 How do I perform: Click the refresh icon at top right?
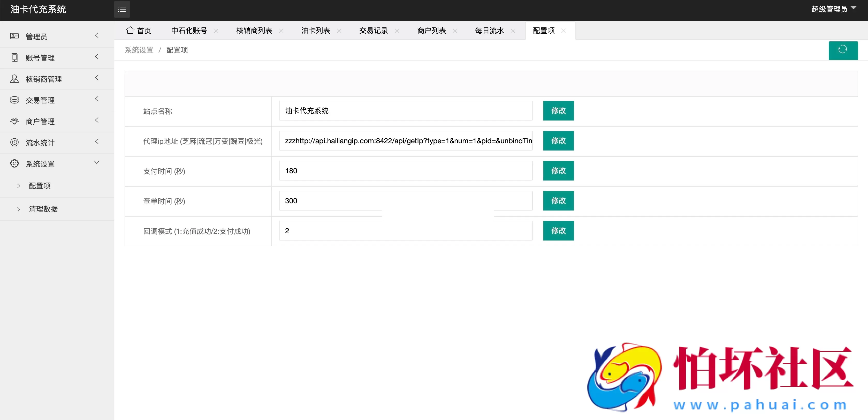pyautogui.click(x=843, y=50)
